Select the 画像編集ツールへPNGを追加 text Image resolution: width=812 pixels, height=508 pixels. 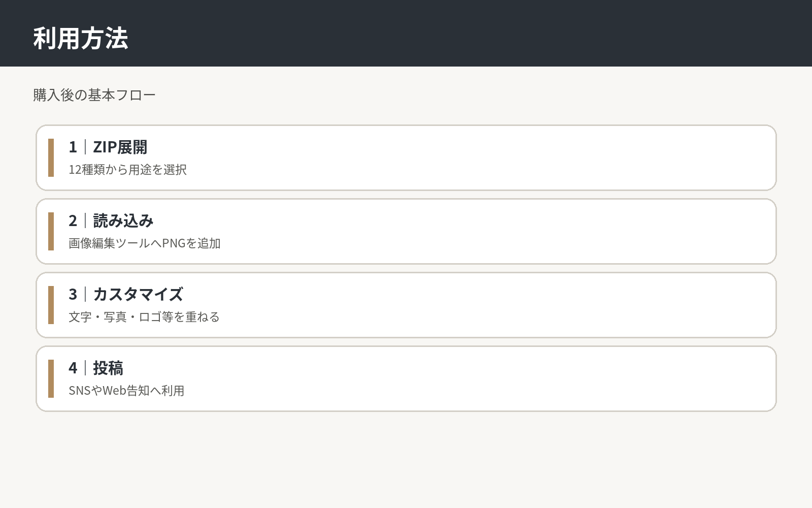point(145,243)
